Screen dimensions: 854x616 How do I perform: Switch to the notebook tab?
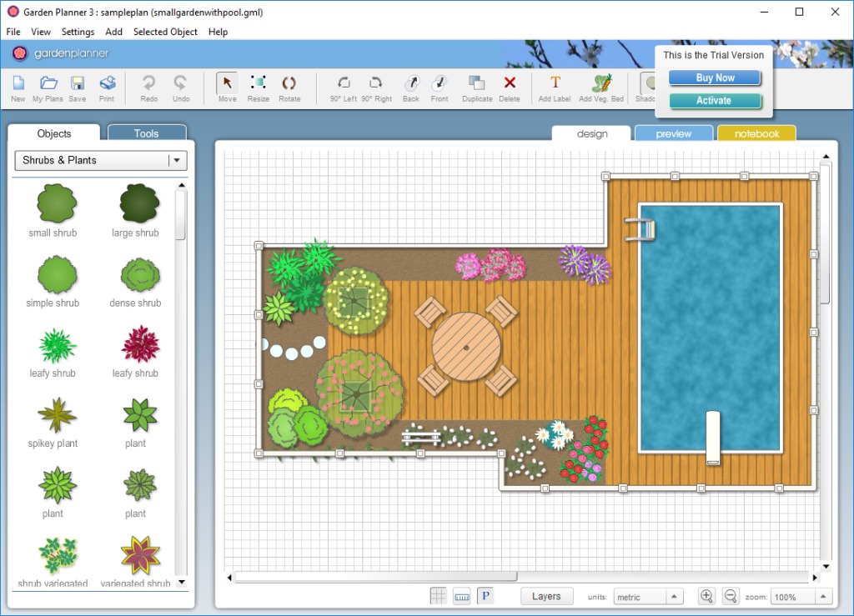(756, 133)
